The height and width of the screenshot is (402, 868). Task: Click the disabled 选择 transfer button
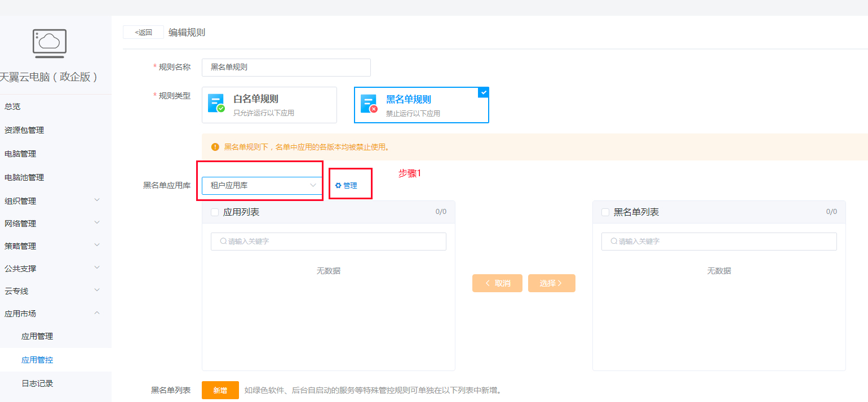coord(551,283)
